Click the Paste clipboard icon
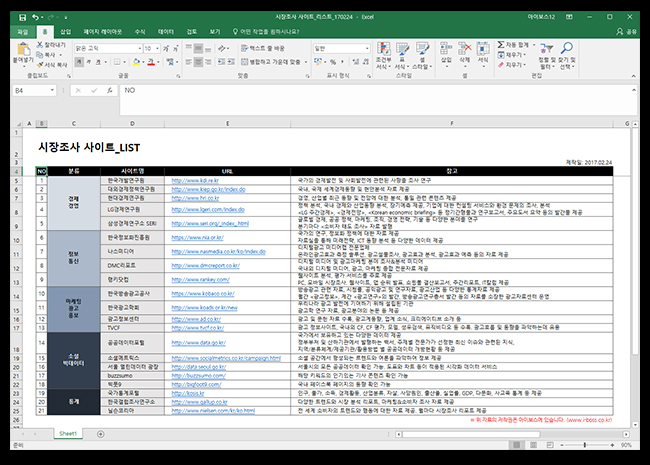The height and width of the screenshot is (465, 650). pos(23,49)
